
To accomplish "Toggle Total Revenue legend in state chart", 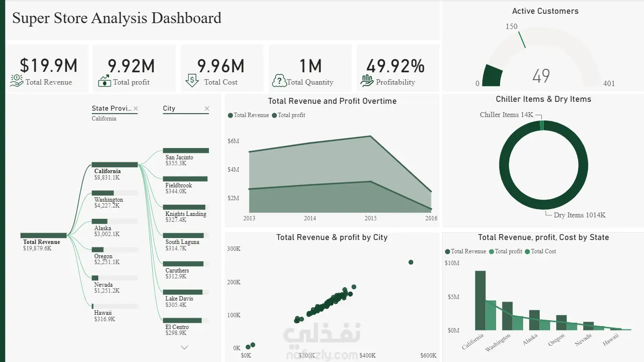I will click(x=466, y=251).
